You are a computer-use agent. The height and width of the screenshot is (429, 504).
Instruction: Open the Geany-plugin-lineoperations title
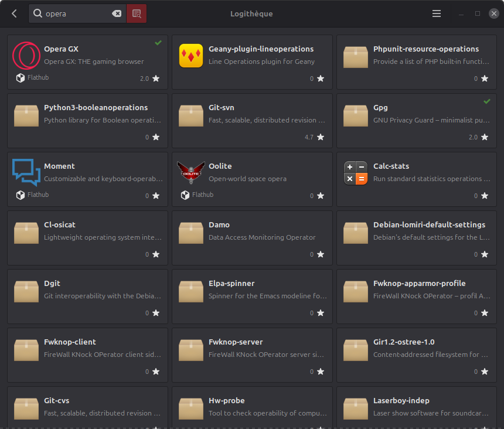tap(261, 49)
